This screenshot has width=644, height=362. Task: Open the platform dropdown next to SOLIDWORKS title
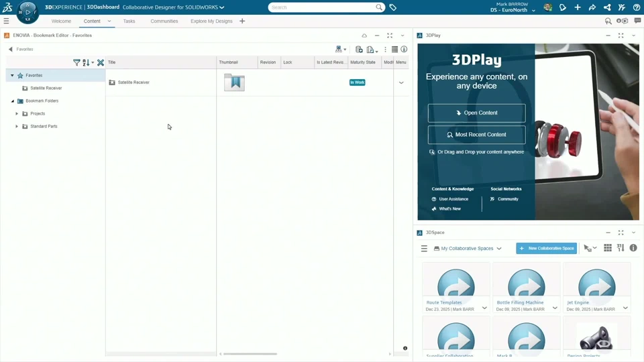[222, 7]
